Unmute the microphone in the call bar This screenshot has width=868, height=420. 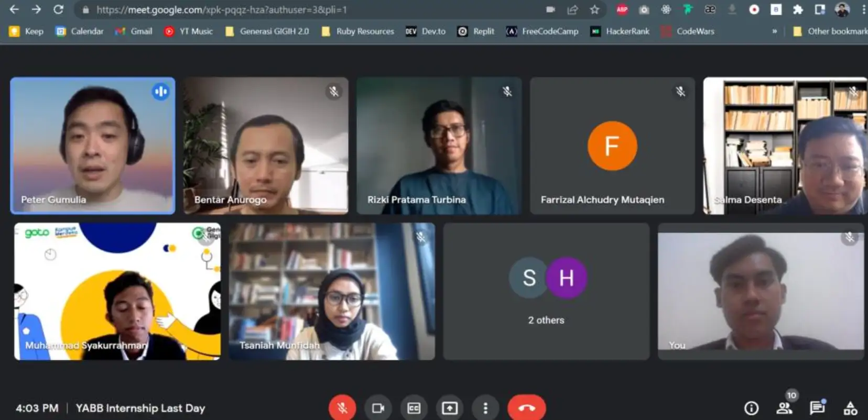coord(342,408)
